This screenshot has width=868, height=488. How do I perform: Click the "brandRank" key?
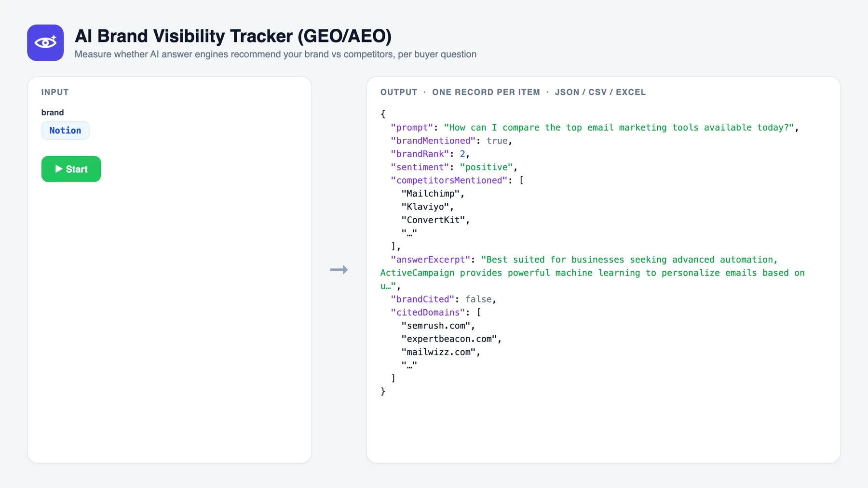pyautogui.click(x=420, y=154)
